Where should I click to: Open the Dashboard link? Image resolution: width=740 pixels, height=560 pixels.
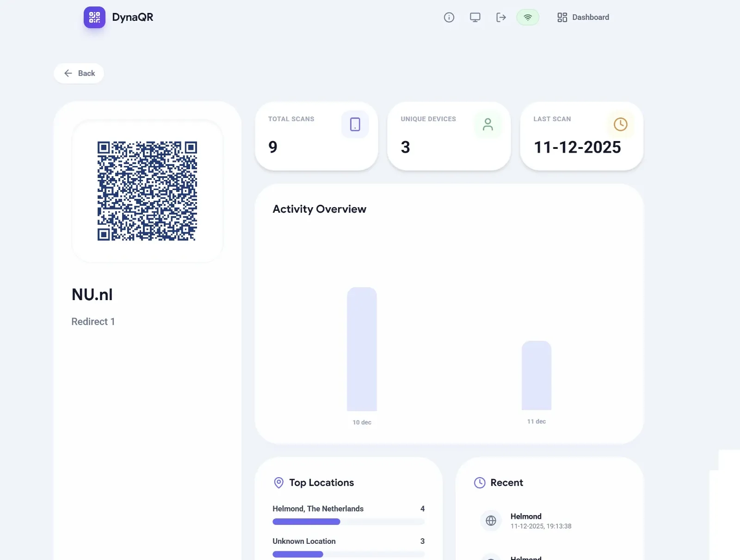583,18
